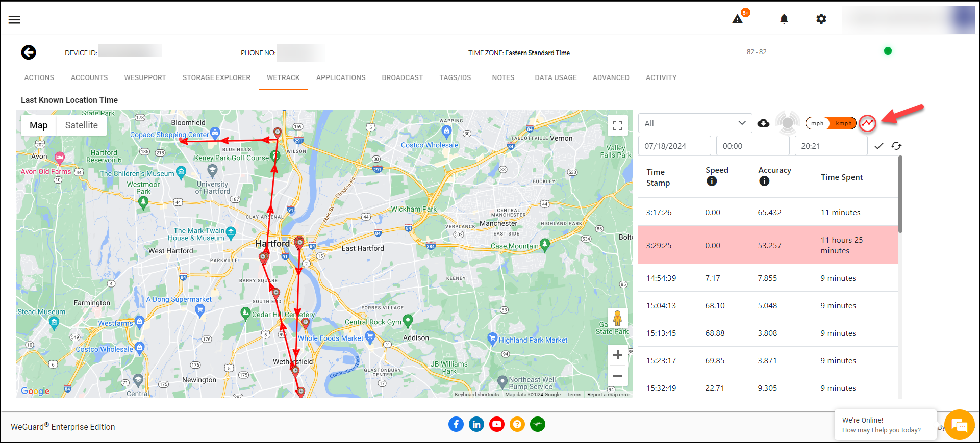Download location data via cloud icon
980x443 pixels.
coord(763,123)
